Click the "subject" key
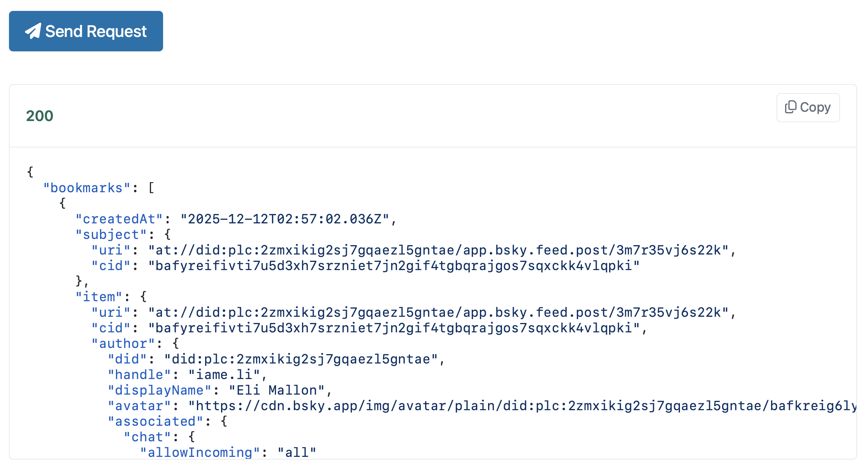The height and width of the screenshot is (467, 868). point(111,235)
